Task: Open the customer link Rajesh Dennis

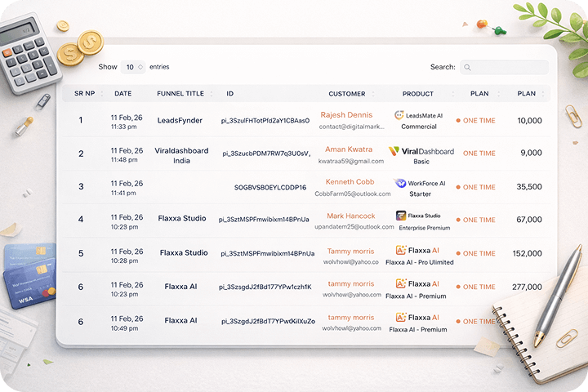Action: click(x=346, y=115)
